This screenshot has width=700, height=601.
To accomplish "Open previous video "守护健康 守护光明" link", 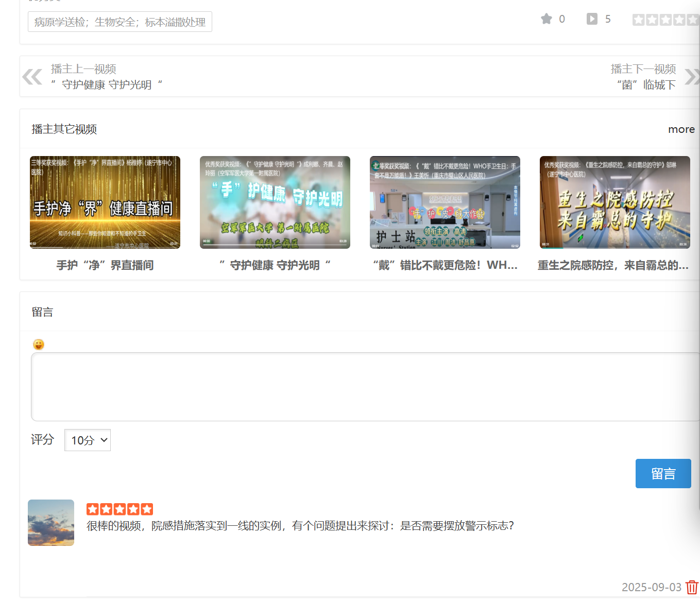I will click(107, 84).
